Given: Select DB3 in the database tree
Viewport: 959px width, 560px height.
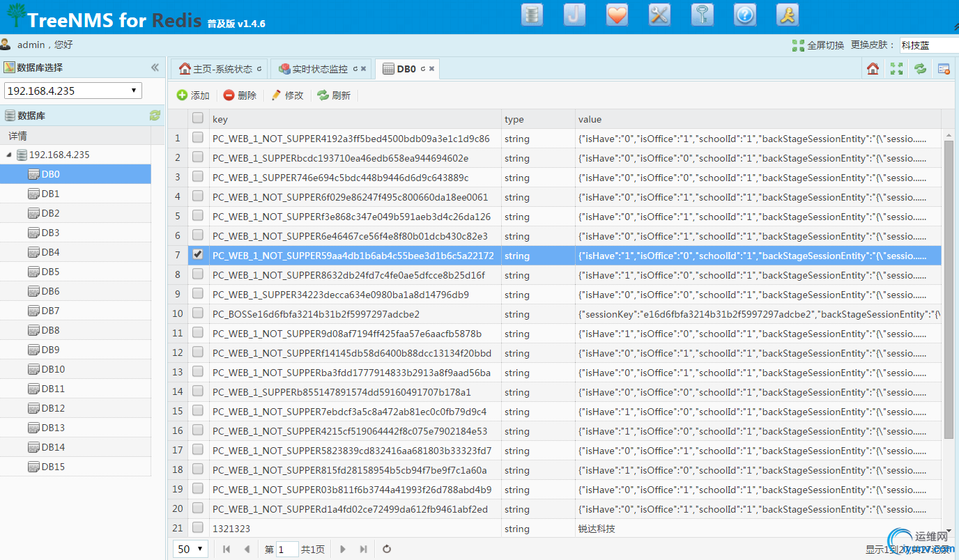Looking at the screenshot, I should coord(75,233).
